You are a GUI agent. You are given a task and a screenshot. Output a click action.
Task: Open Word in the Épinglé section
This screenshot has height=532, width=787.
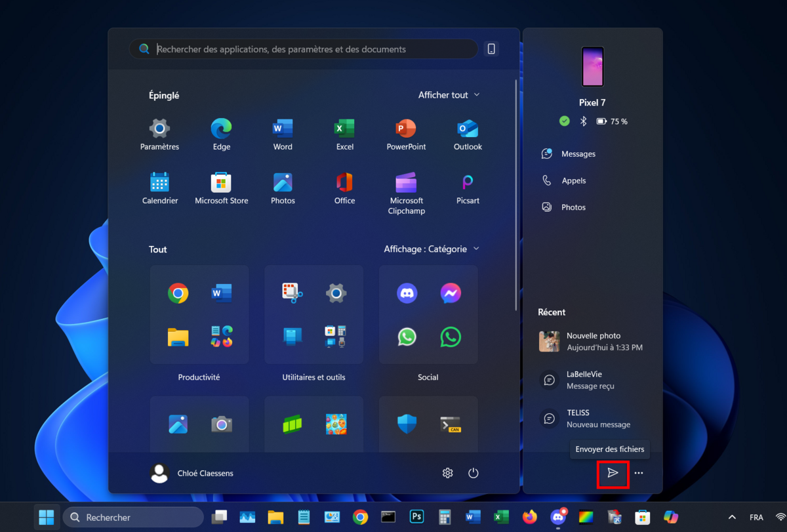point(283,134)
